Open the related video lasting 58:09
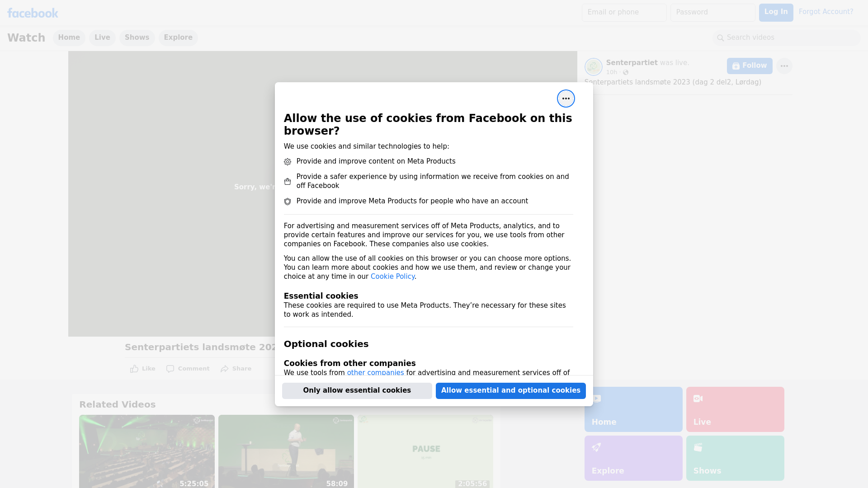This screenshot has width=868, height=488. pos(286,451)
